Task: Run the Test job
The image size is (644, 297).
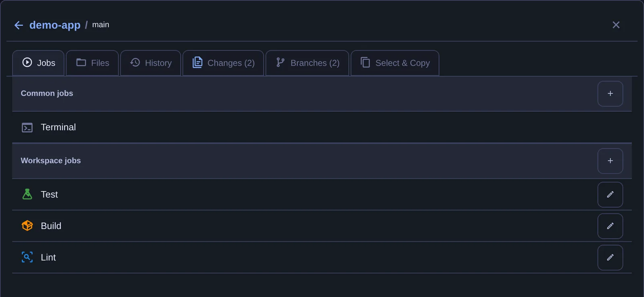Action: pyautogui.click(x=304, y=194)
